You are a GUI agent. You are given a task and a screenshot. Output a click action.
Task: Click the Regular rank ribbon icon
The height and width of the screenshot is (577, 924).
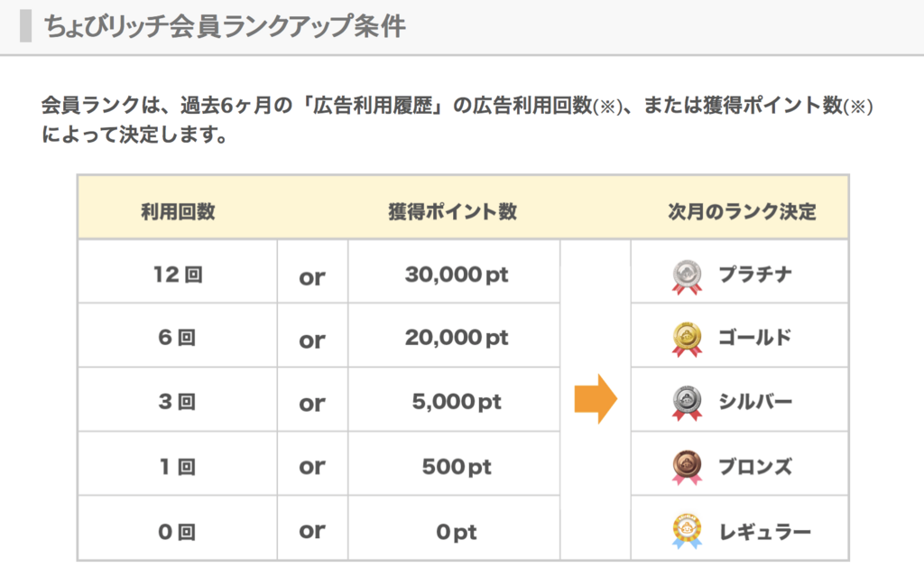click(x=687, y=531)
